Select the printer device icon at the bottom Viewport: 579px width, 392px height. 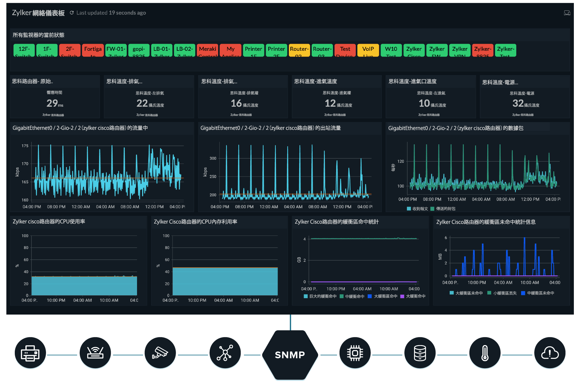pyautogui.click(x=31, y=352)
